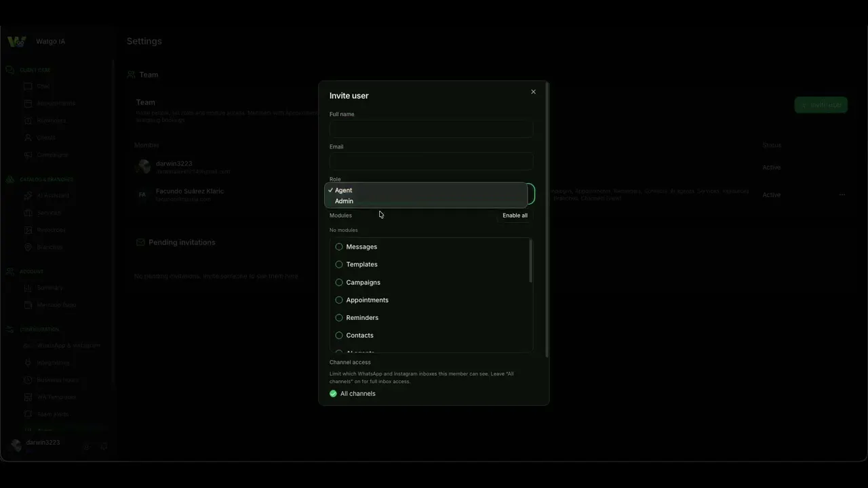Click the Role combo box edge

(531, 195)
